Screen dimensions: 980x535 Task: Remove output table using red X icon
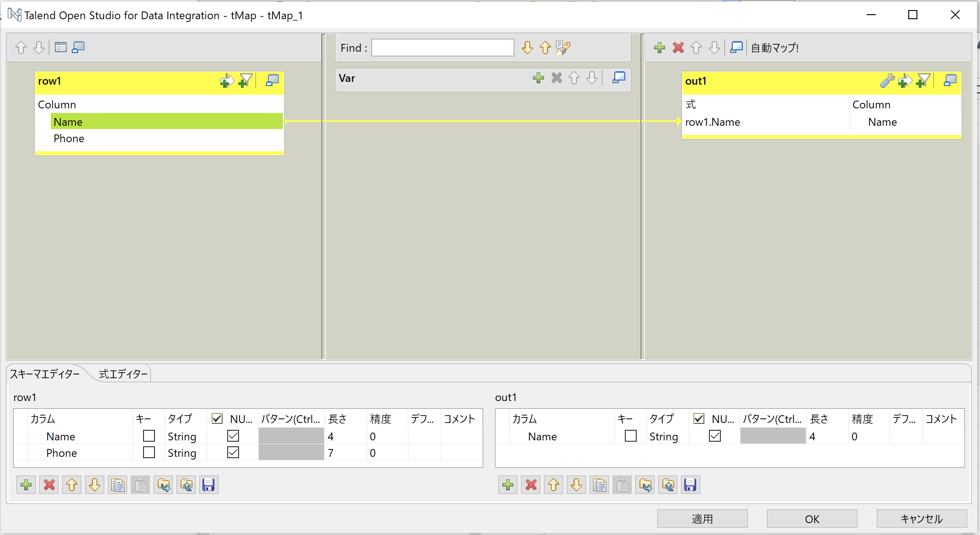pos(678,47)
